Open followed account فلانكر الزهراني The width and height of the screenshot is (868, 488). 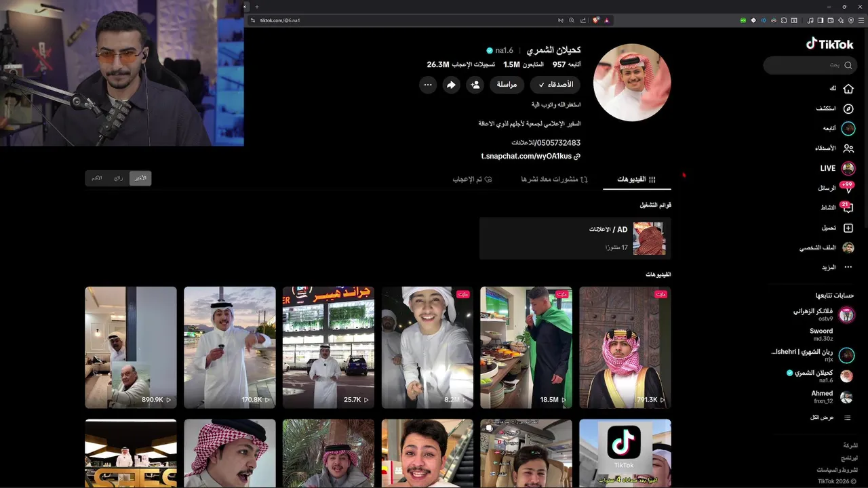tap(823, 314)
